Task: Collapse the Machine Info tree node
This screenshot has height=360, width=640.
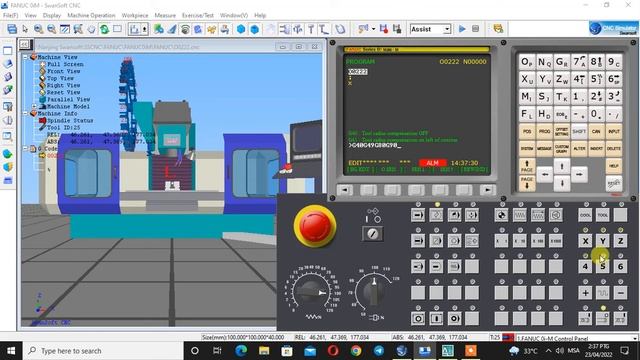Action: tap(26, 113)
